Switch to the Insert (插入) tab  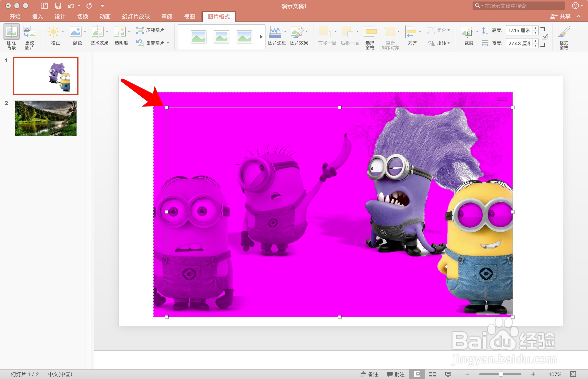tap(37, 16)
